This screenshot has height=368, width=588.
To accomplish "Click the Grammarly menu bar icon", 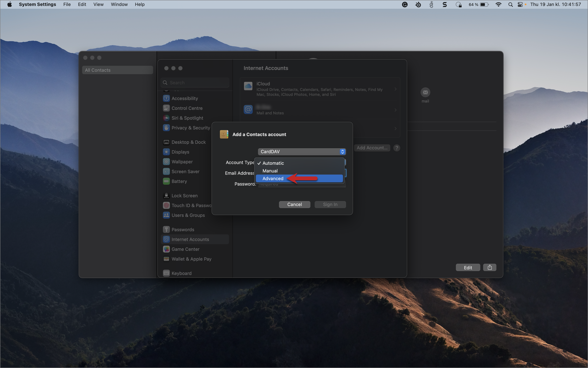I will [405, 4].
